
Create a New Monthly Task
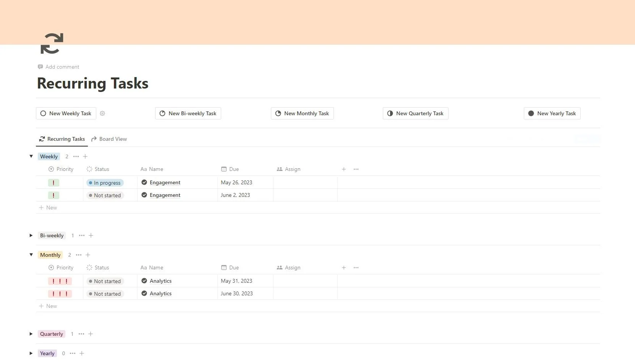pos(302,113)
